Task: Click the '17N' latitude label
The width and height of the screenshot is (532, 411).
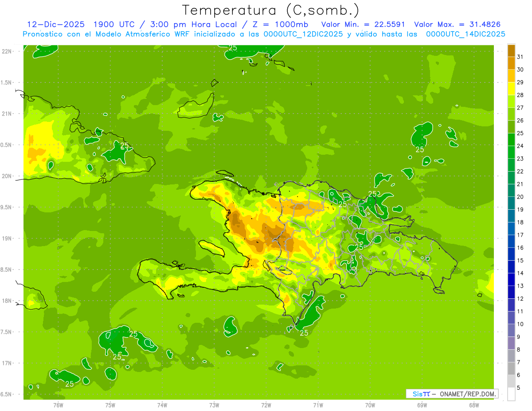Action: click(7, 363)
